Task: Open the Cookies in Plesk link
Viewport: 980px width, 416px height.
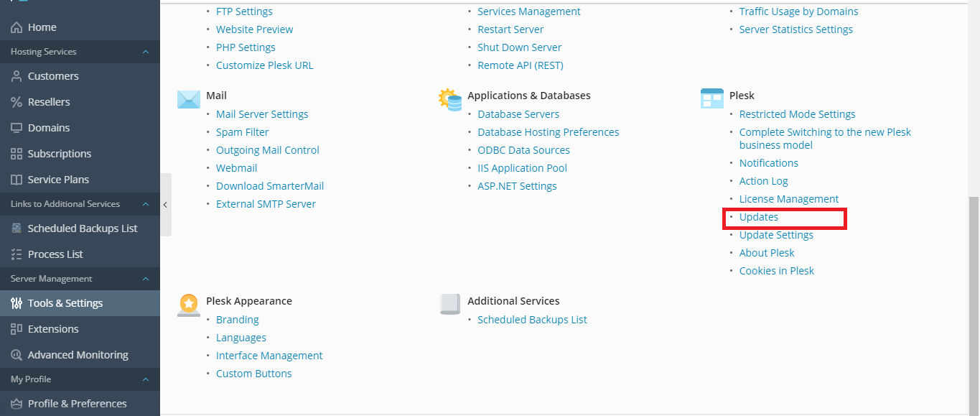Action: pyautogui.click(x=777, y=271)
